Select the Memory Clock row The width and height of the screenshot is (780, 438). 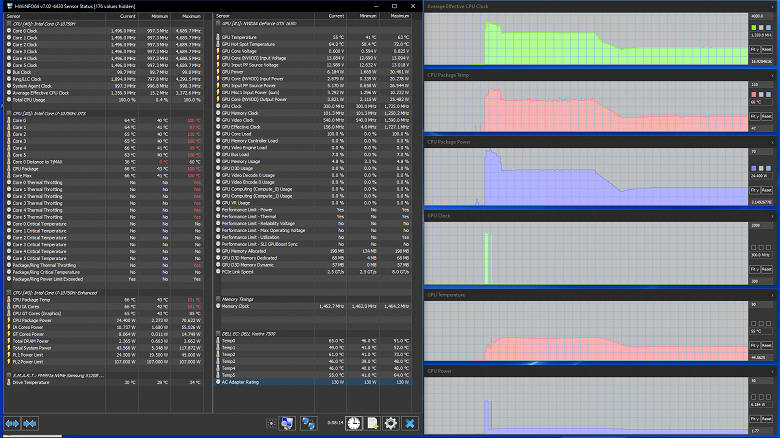tap(313, 306)
